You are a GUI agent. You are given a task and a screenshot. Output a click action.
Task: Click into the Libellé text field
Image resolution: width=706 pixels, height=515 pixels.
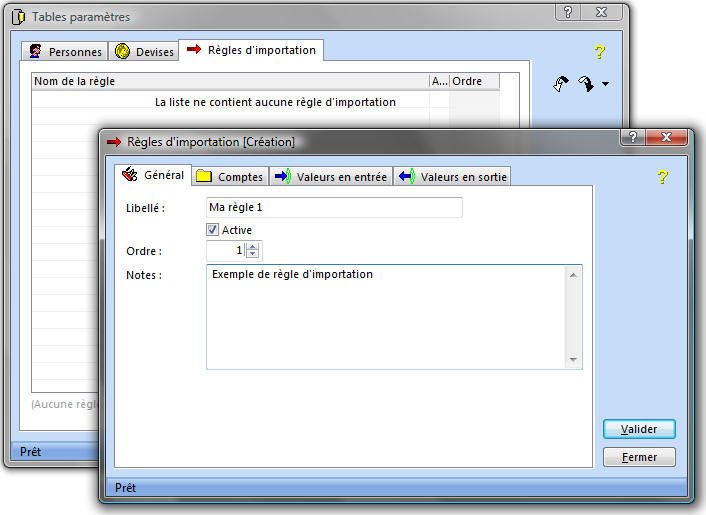334,207
